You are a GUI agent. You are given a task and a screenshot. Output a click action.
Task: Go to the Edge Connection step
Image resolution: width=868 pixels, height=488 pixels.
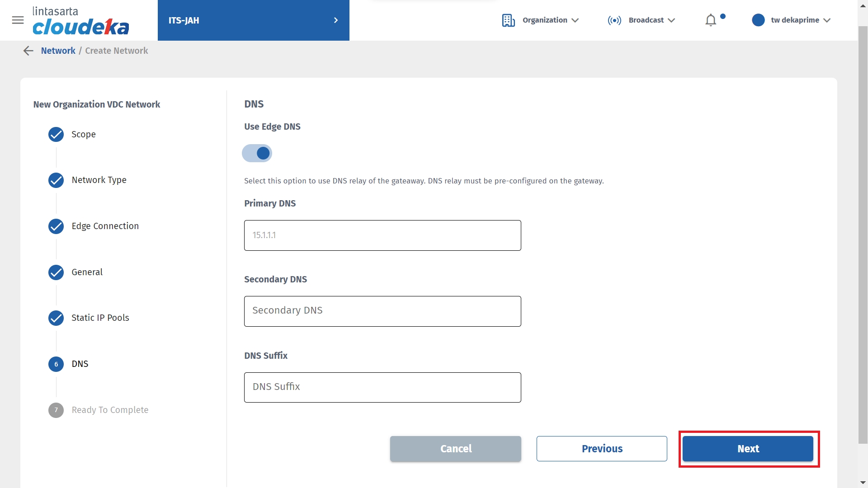(105, 226)
